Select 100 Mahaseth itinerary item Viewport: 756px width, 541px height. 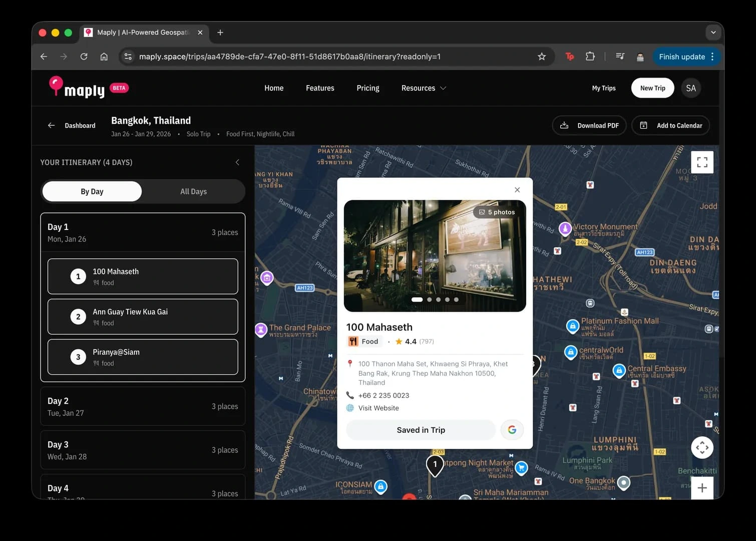click(143, 277)
